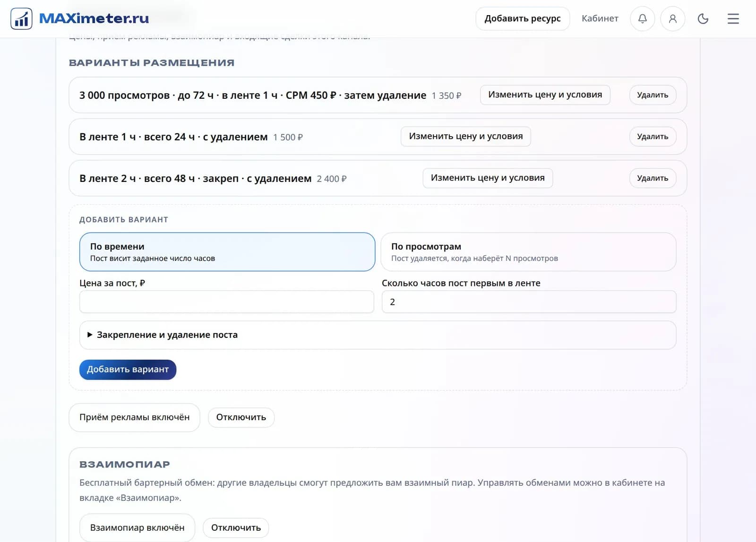The width and height of the screenshot is (756, 542).
Task: Click the ВЗАИМОПИАР heading
Action: [125, 465]
